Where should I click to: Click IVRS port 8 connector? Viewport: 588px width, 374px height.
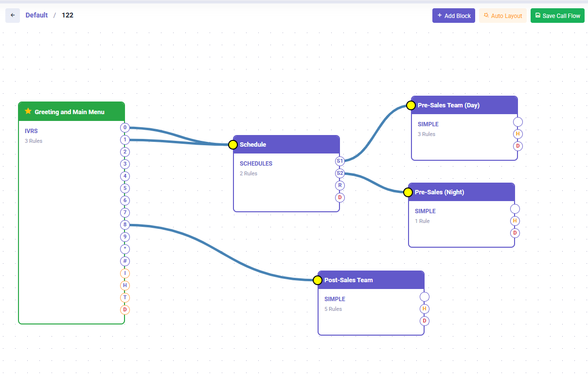point(125,225)
